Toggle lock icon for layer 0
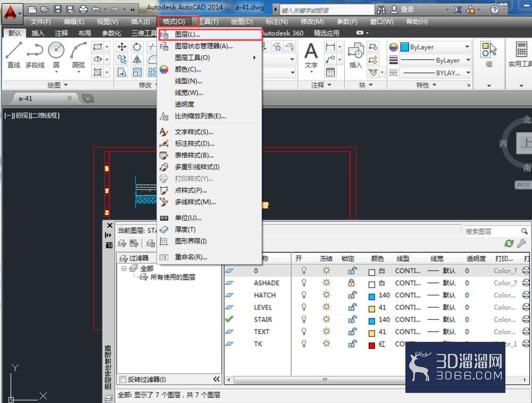This screenshot has height=403, width=532. (x=352, y=271)
